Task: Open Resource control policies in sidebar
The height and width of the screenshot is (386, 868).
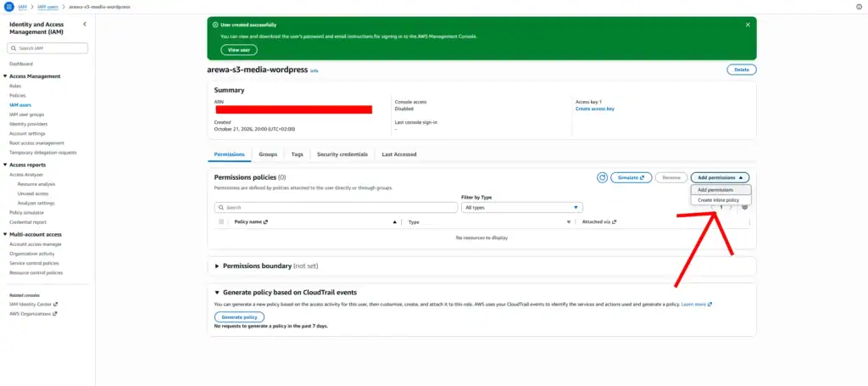Action: click(36, 273)
